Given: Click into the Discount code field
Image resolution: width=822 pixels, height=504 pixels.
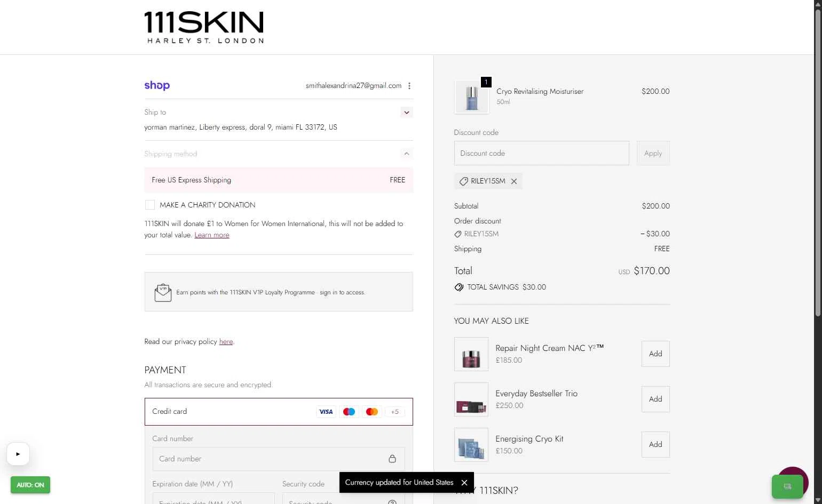Looking at the screenshot, I should (x=542, y=153).
